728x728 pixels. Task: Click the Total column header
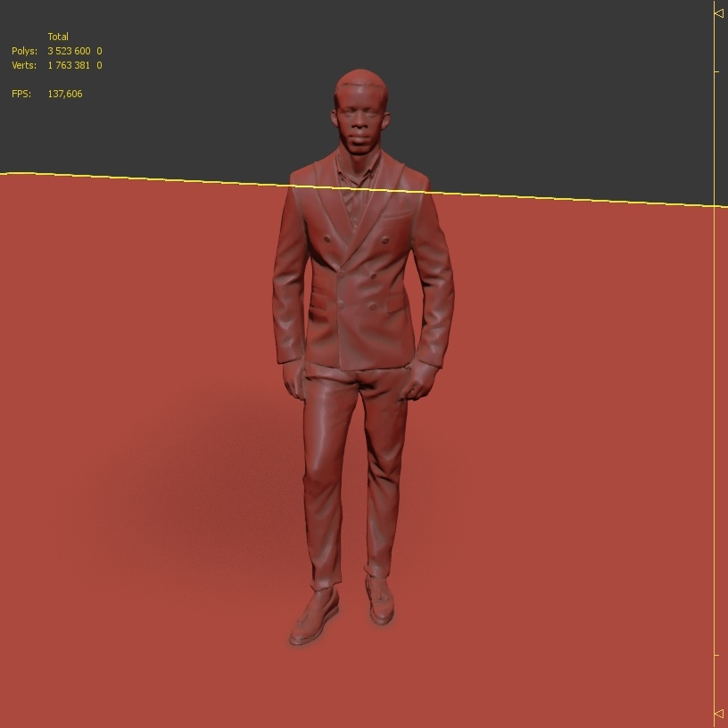point(59,37)
